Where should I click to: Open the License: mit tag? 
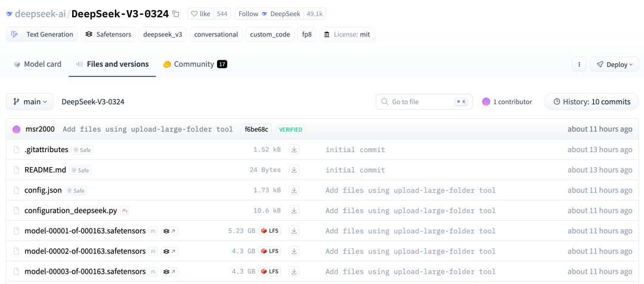click(348, 35)
